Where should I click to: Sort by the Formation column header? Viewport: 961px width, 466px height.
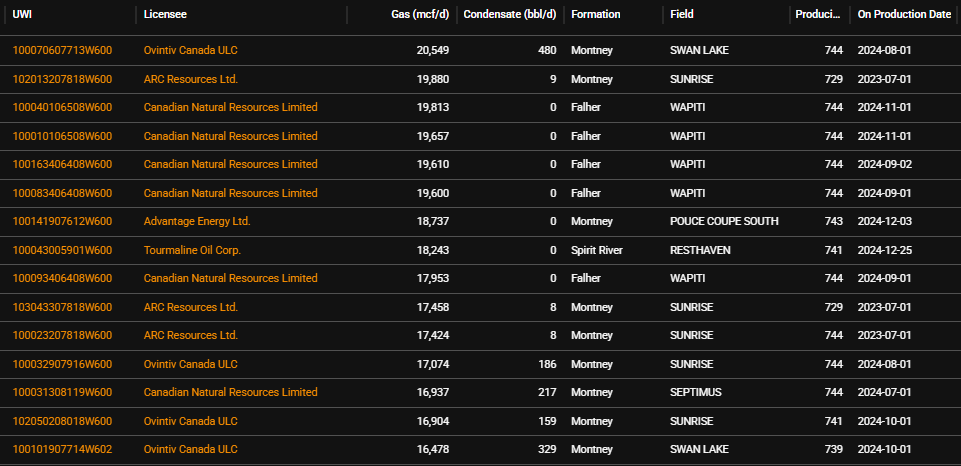click(x=595, y=15)
